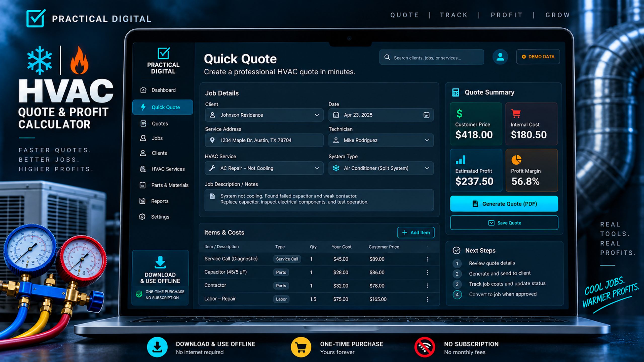Click the search clients, jobs, or services field
The height and width of the screenshot is (362, 644).
pyautogui.click(x=432, y=58)
